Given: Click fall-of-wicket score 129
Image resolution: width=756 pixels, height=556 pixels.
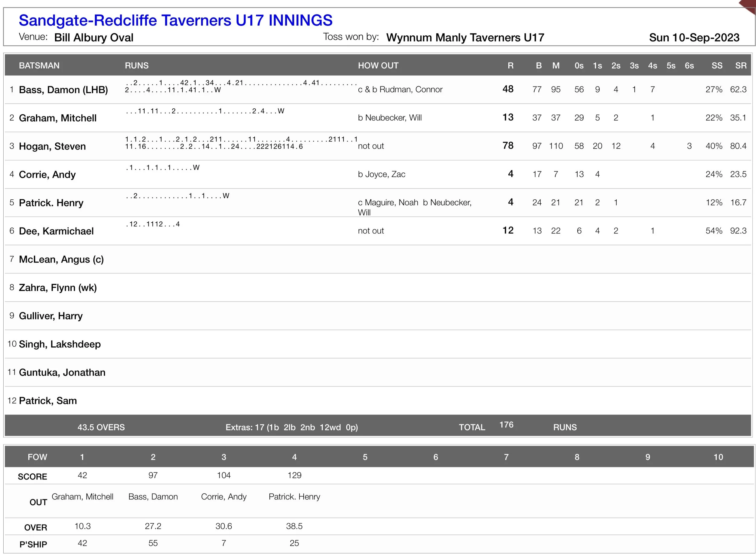Looking at the screenshot, I should click(294, 475).
